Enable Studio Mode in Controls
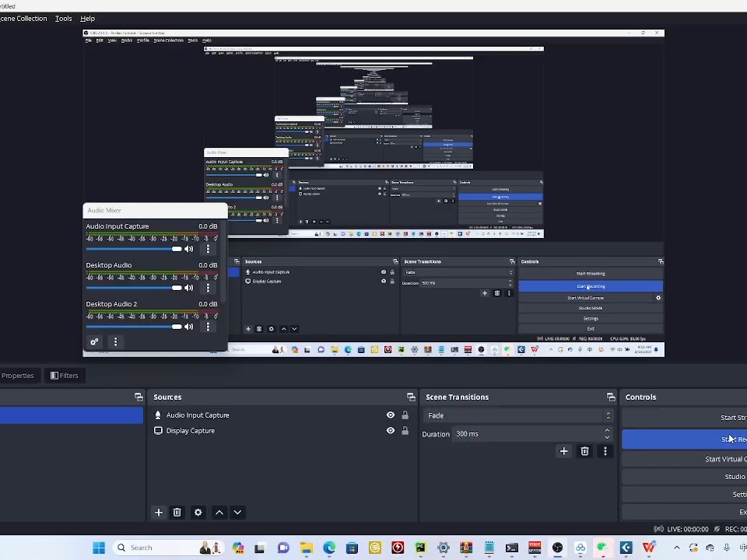 (x=685, y=477)
